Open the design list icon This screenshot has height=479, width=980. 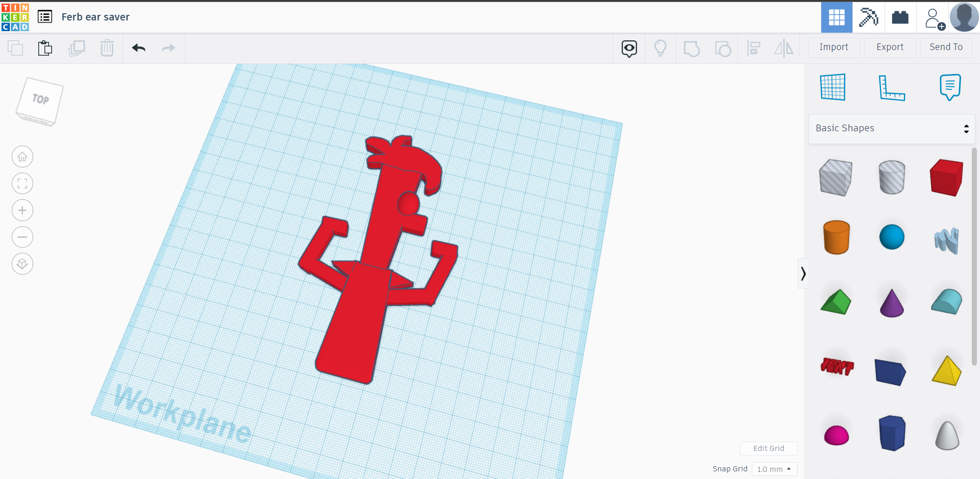45,17
